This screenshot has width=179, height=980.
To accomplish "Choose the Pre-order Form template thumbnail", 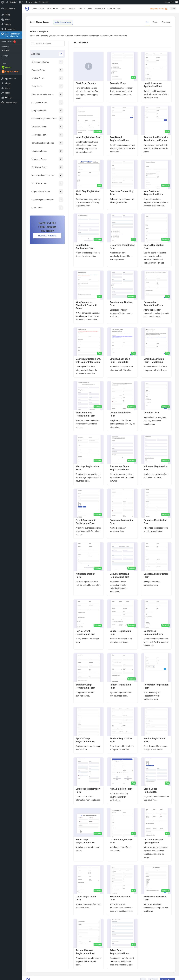I will pos(122,66).
